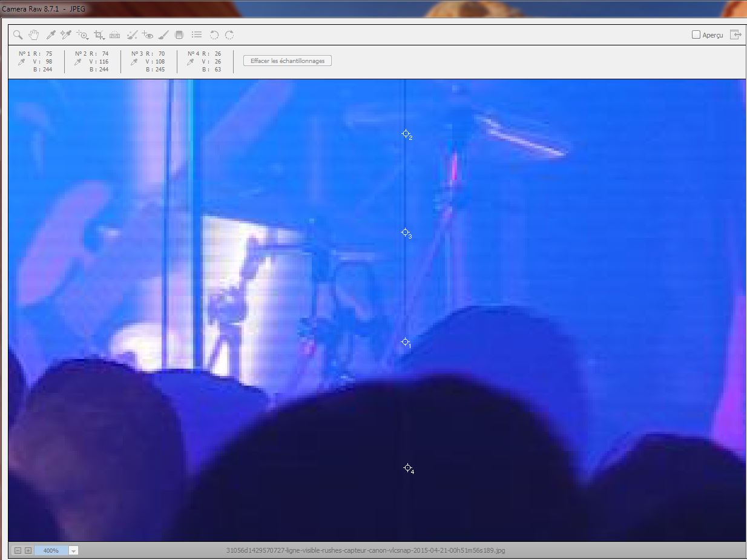Select the Straighten level tool
747x560 pixels.
[115, 35]
